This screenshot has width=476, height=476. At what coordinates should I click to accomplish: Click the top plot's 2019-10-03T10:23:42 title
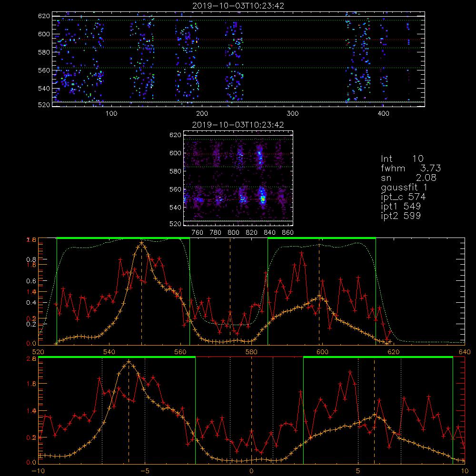point(238,6)
